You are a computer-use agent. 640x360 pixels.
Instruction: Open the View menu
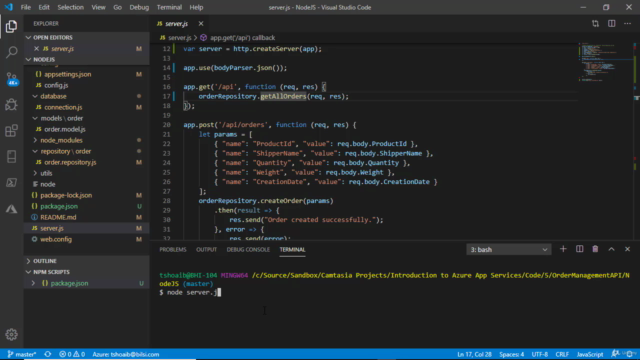(98, 7)
